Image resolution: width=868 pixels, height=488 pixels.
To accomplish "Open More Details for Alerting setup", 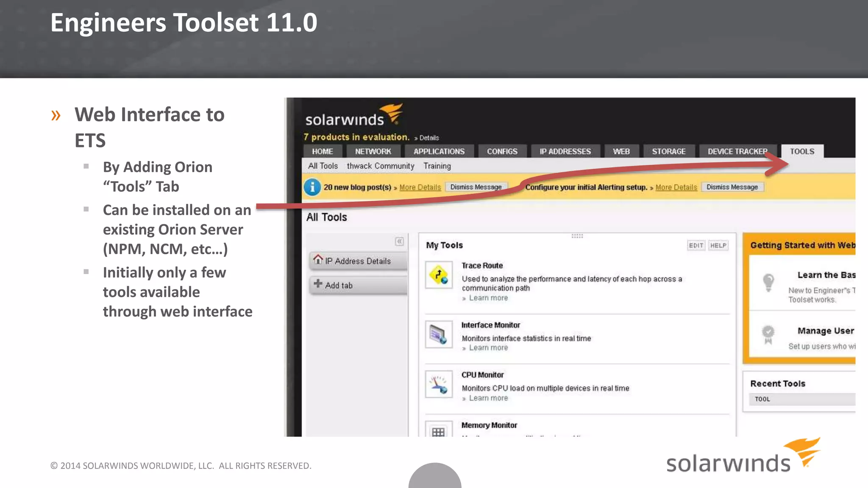I will tap(676, 187).
